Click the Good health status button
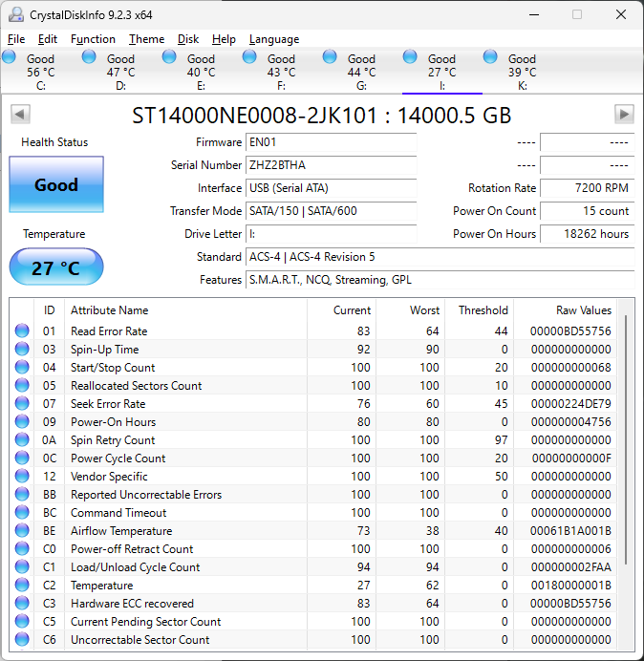The height and width of the screenshot is (661, 644). pos(56,184)
